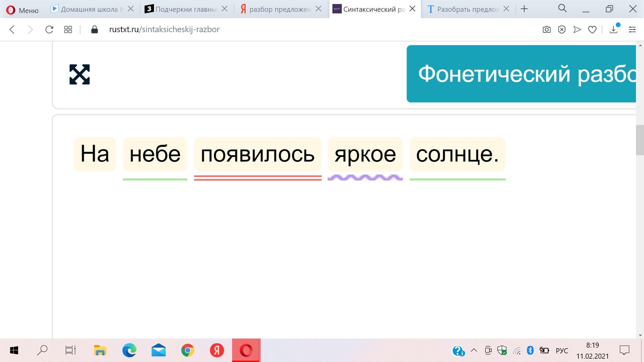Click the fullscreen expand arrows icon
The width and height of the screenshot is (644, 362).
tap(79, 74)
